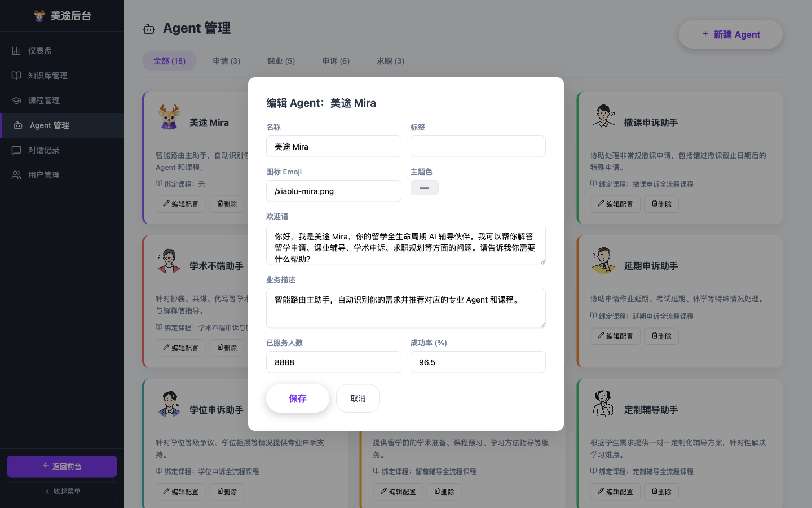
Task: Click 绑定课程：学位申诉全流程课程 text
Action: (x=208, y=471)
